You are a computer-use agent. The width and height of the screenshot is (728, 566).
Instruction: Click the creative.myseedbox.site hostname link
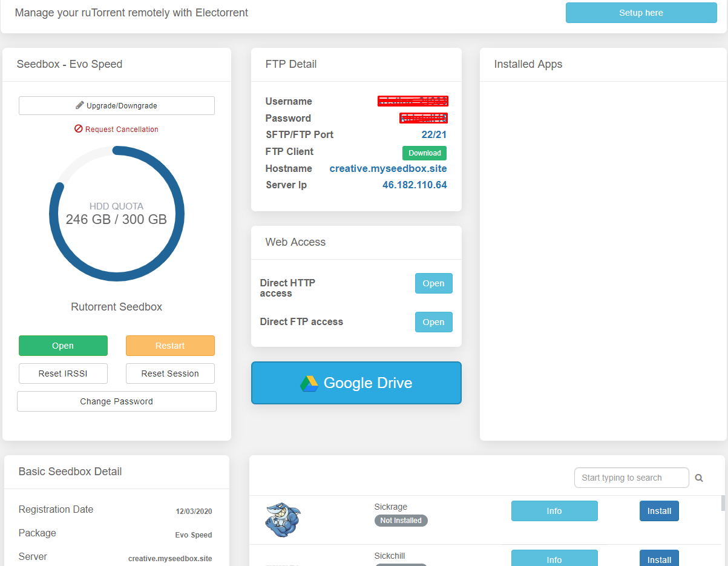tap(388, 168)
